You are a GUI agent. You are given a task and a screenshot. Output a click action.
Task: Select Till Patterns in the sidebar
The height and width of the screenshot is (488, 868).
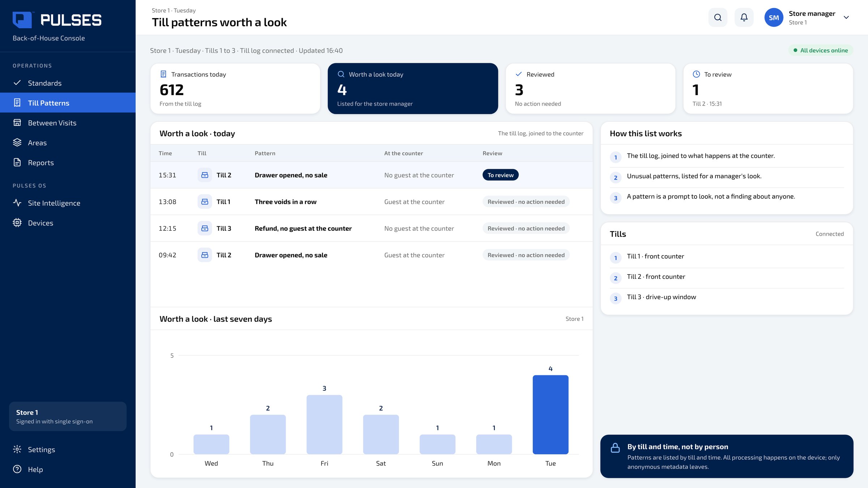tap(68, 103)
